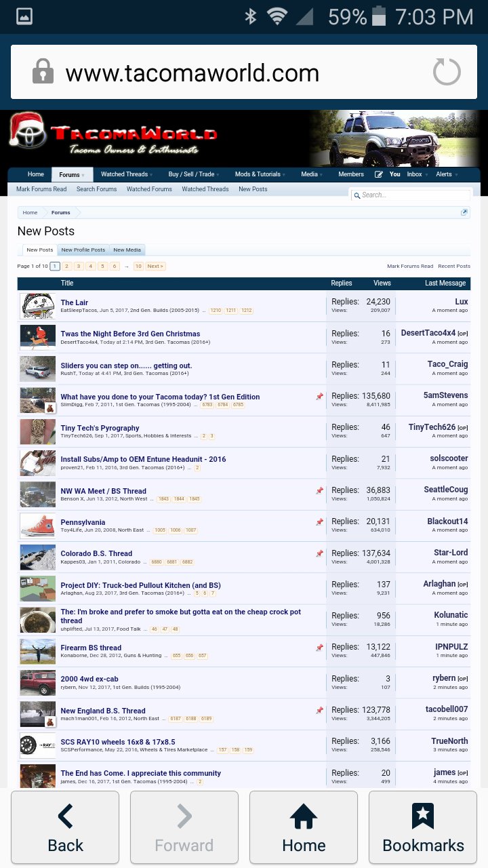Click the open quick navigation icon in breadcrumb
488x868 pixels.
tap(464, 212)
